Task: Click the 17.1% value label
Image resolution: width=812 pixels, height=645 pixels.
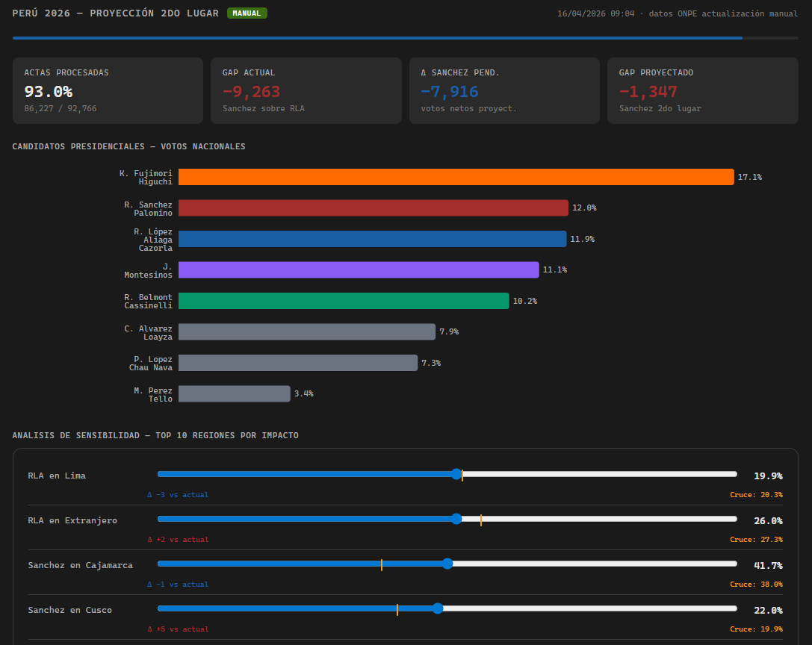Action: [x=750, y=177]
